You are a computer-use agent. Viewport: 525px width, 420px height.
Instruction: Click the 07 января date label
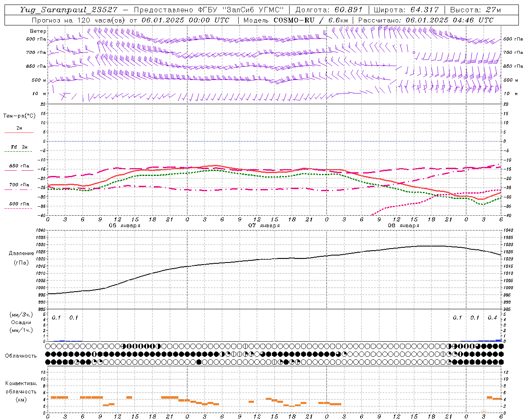(x=264, y=226)
